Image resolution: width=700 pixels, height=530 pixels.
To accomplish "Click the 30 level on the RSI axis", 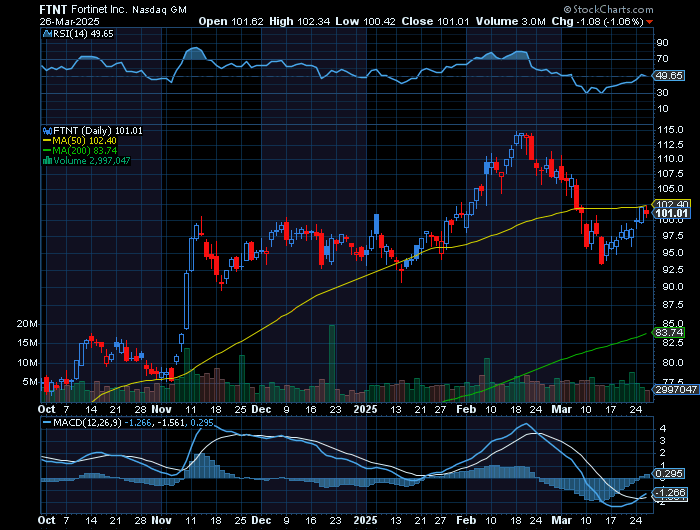I will [x=662, y=93].
